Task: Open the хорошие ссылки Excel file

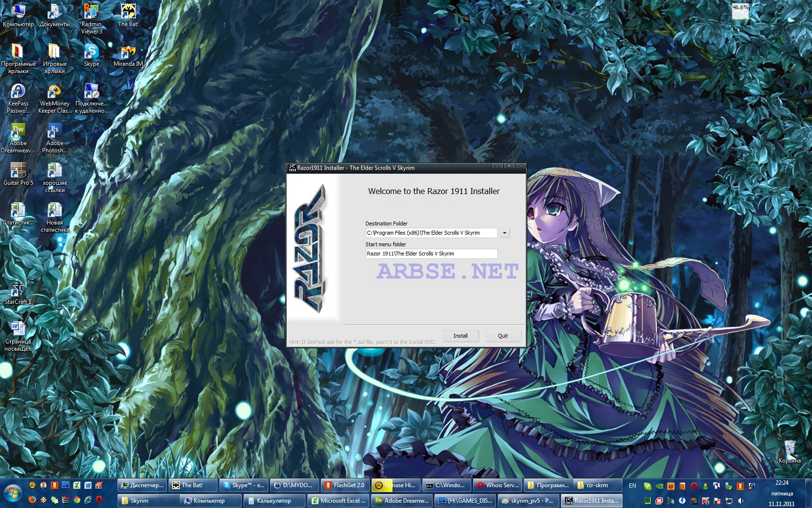Action: 55,178
